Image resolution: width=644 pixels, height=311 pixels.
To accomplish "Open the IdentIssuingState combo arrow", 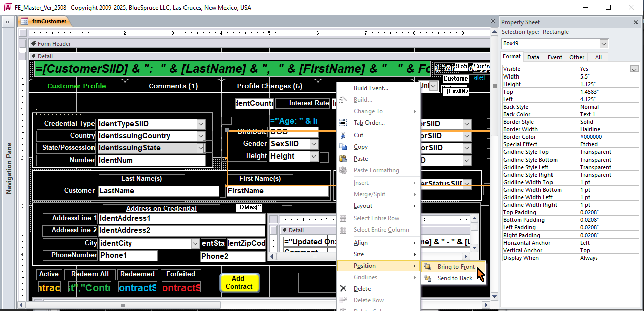I will [201, 148].
